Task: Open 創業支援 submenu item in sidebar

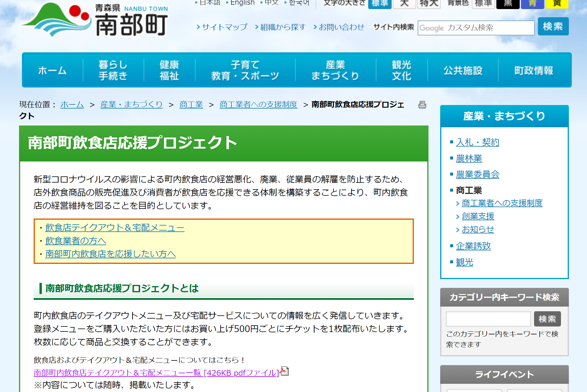Action: 478,216
